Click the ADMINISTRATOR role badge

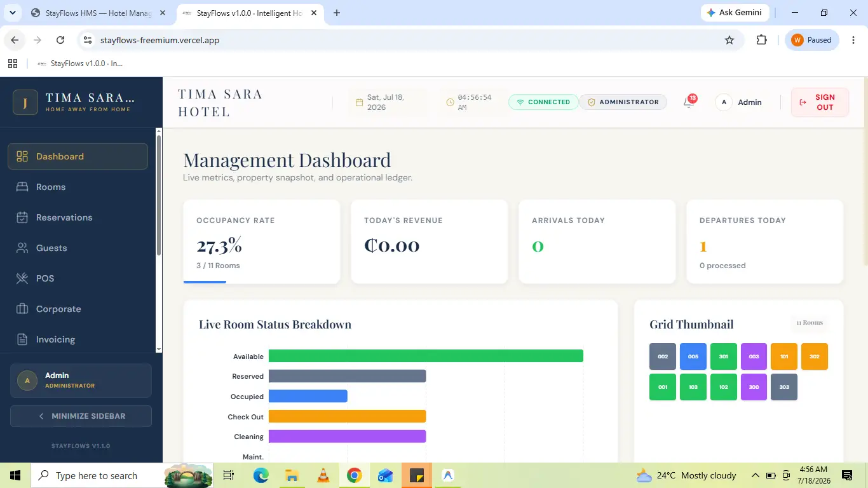(x=623, y=102)
